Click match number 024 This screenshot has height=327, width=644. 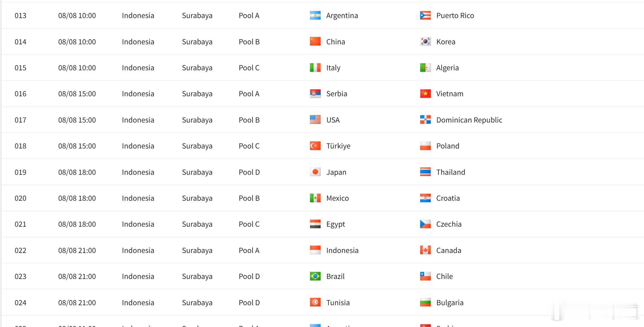[x=21, y=303]
